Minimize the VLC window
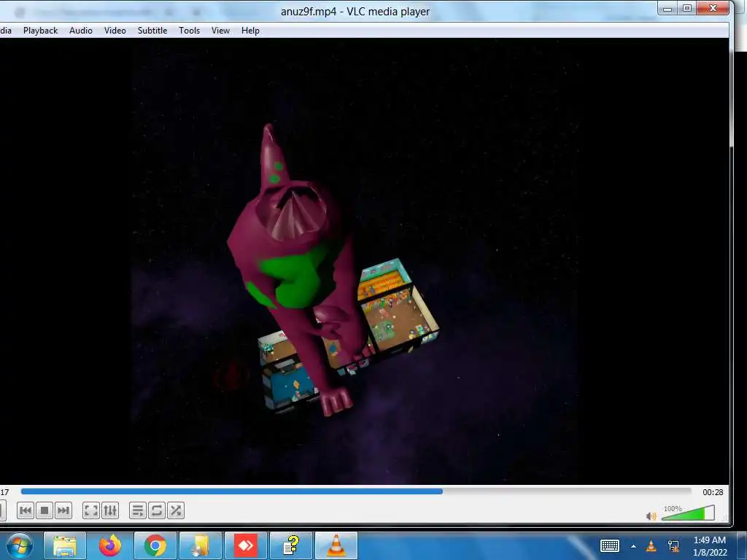Viewport: 747px width, 560px height. tap(668, 8)
